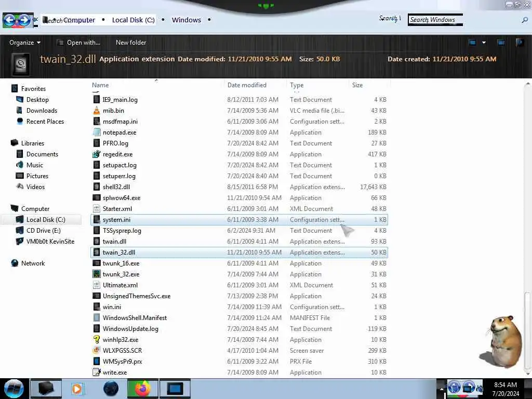Open the Music library
This screenshot has height=399, width=532.
[35, 165]
